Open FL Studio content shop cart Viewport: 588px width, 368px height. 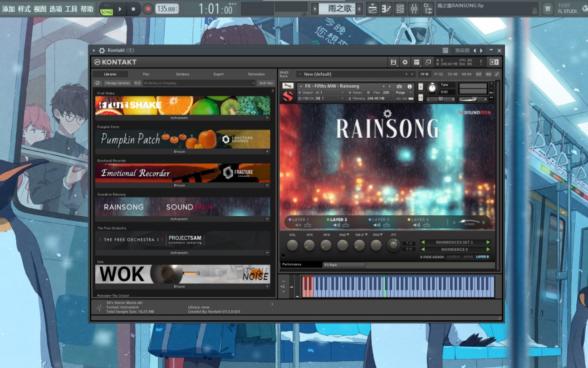click(x=549, y=8)
